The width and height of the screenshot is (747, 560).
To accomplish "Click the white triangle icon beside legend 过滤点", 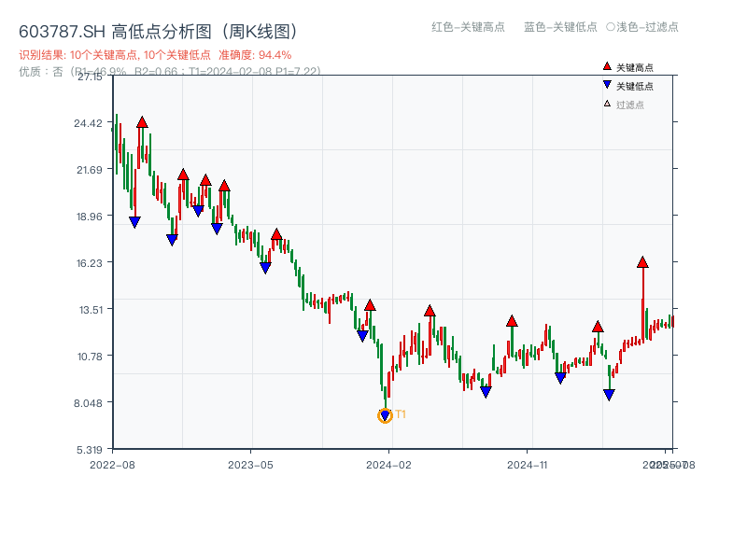I will point(607,105).
